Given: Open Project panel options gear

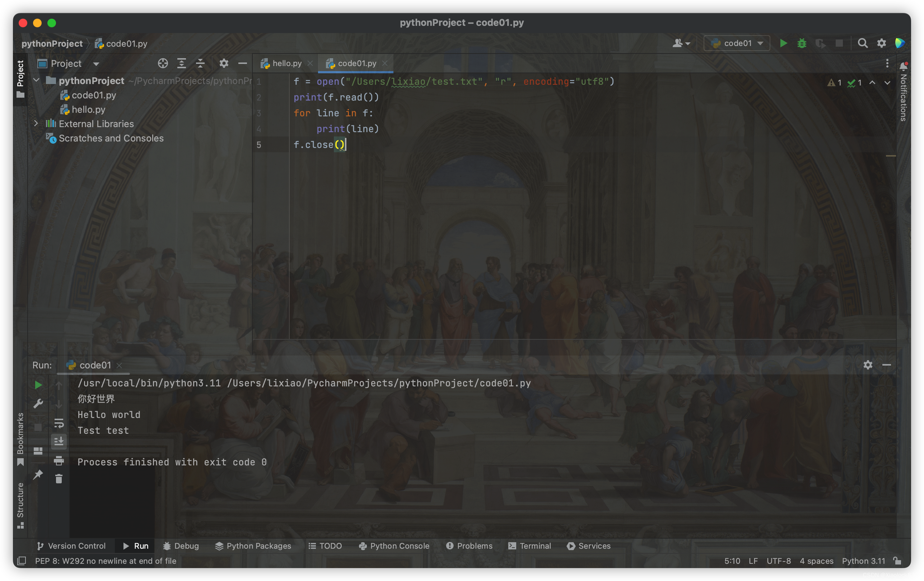Looking at the screenshot, I should 224,63.
